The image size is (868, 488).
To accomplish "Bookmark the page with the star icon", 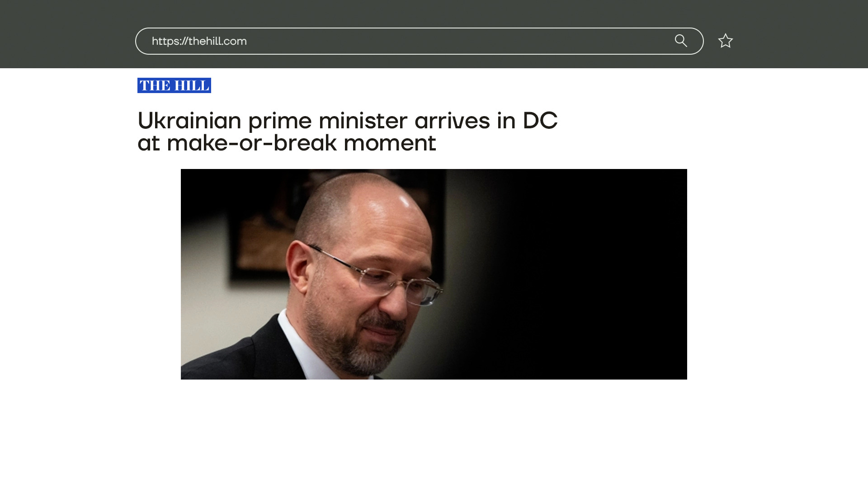I will pos(726,41).
